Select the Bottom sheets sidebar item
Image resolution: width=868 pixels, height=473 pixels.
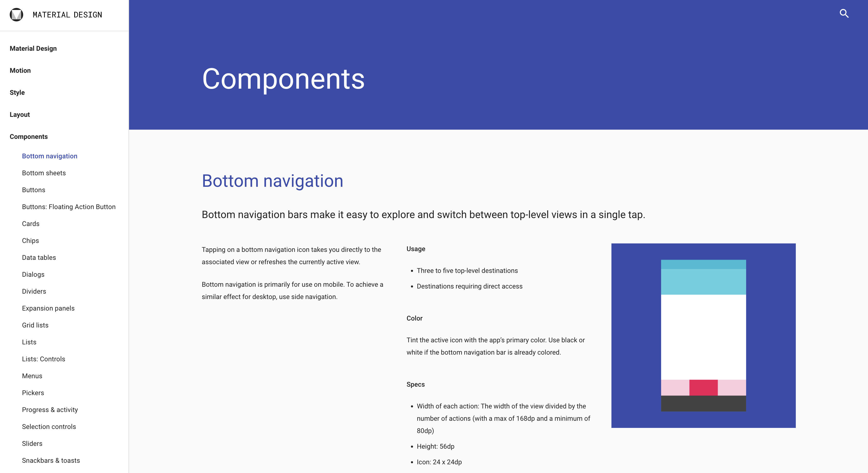pos(44,172)
